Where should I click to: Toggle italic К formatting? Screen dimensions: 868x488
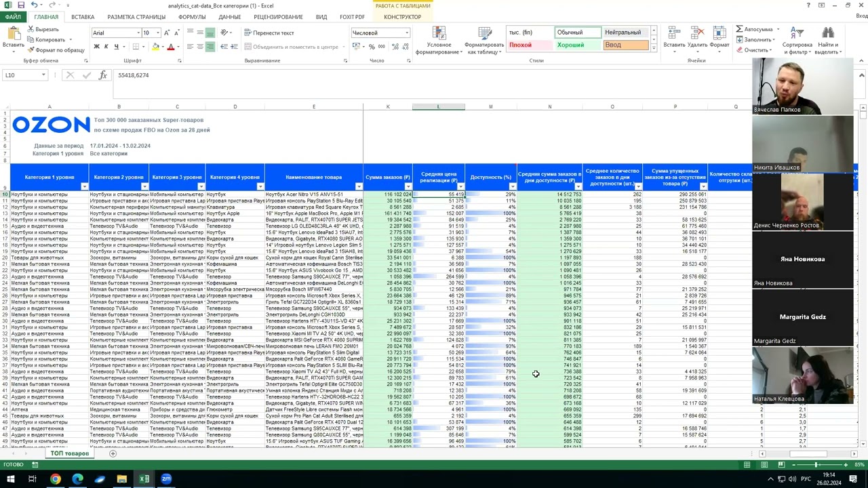tap(106, 47)
